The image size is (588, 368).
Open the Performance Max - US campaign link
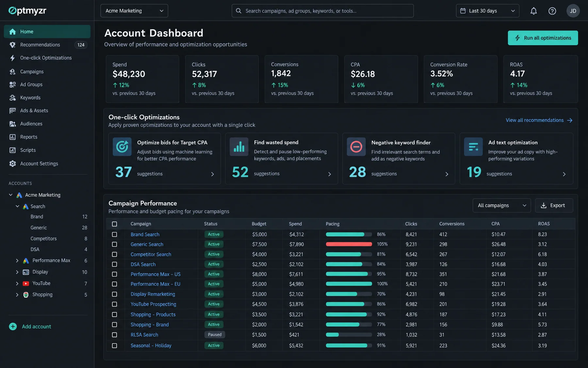(155, 274)
